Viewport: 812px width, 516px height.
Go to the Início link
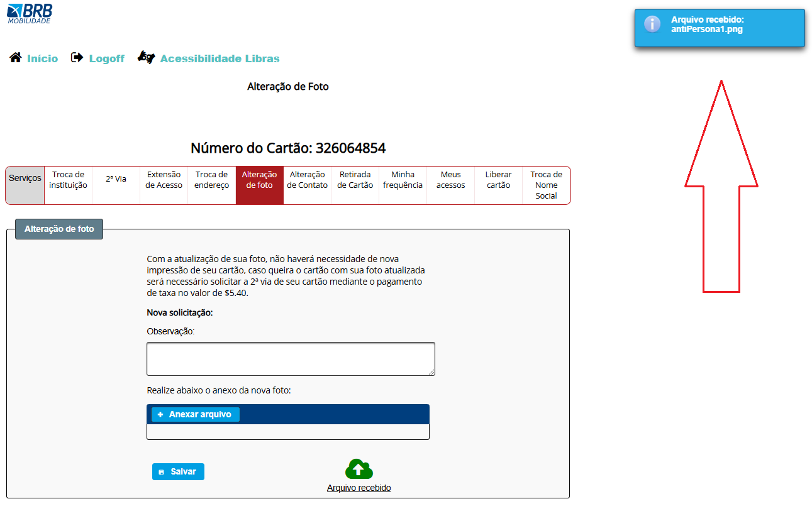(x=42, y=58)
